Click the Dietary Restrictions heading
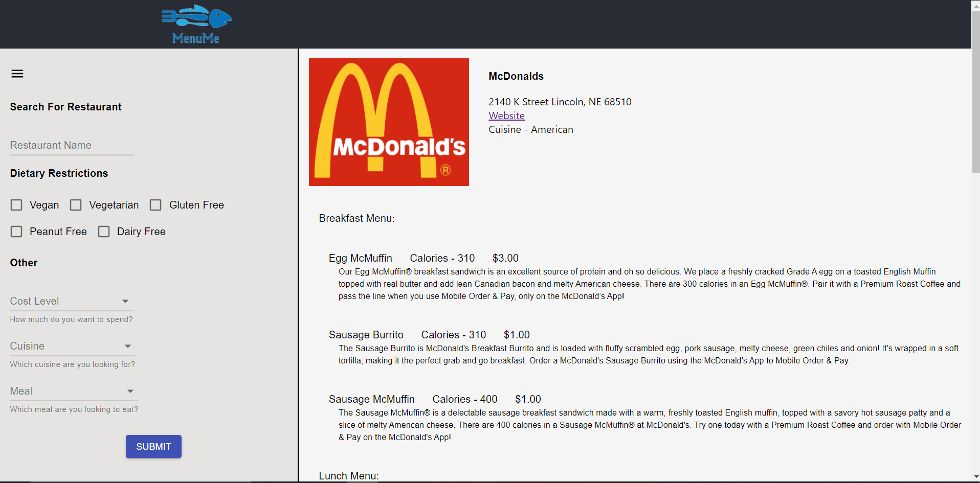Image resolution: width=980 pixels, height=483 pixels. click(59, 173)
